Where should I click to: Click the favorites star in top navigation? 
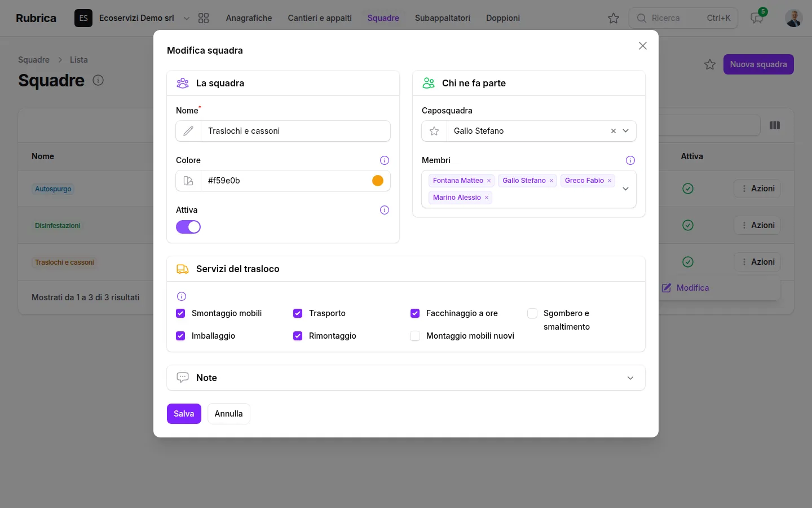614,18
